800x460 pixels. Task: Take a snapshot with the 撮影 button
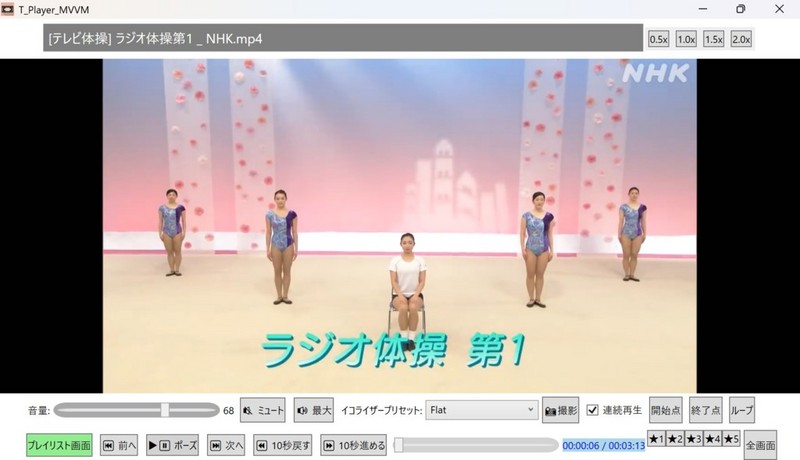tap(560, 410)
